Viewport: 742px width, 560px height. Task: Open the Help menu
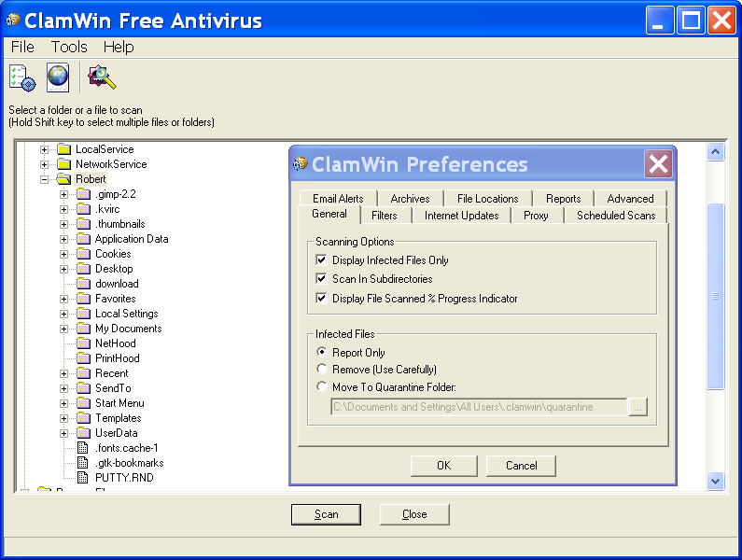click(x=119, y=47)
